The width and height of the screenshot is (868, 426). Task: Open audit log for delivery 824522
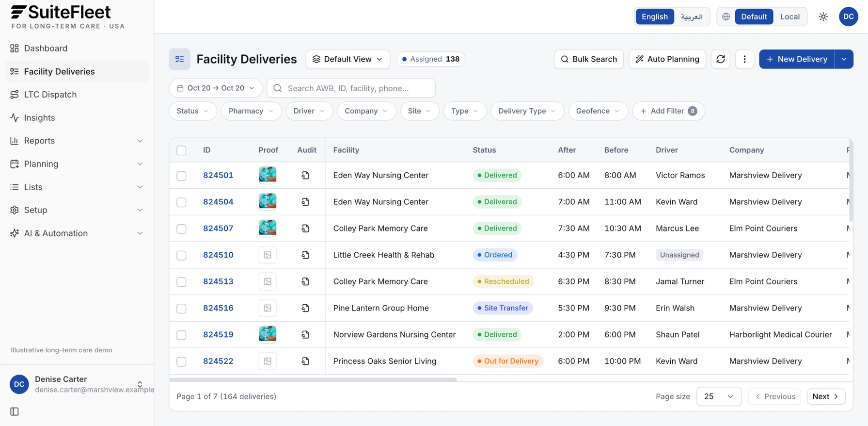(x=305, y=361)
